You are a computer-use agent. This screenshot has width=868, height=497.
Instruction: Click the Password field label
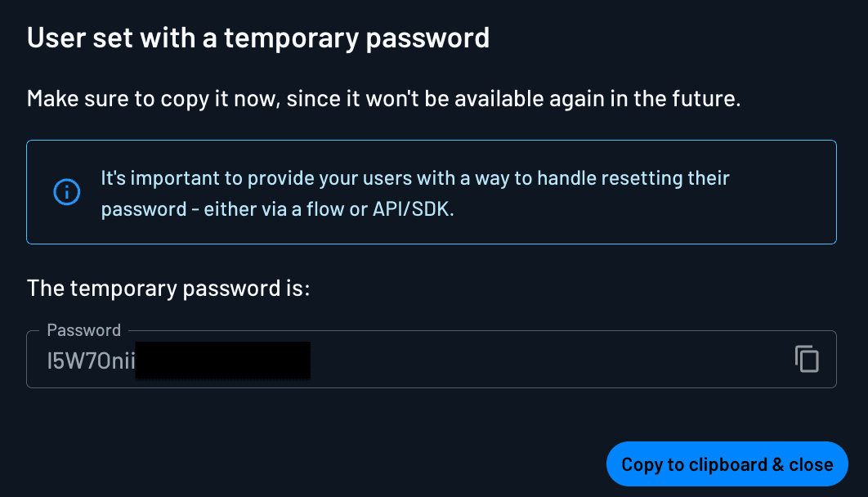point(83,330)
